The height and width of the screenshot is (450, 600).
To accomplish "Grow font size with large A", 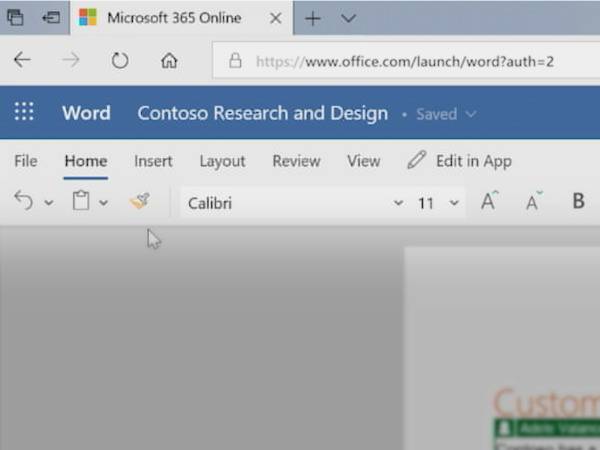I will (x=489, y=201).
